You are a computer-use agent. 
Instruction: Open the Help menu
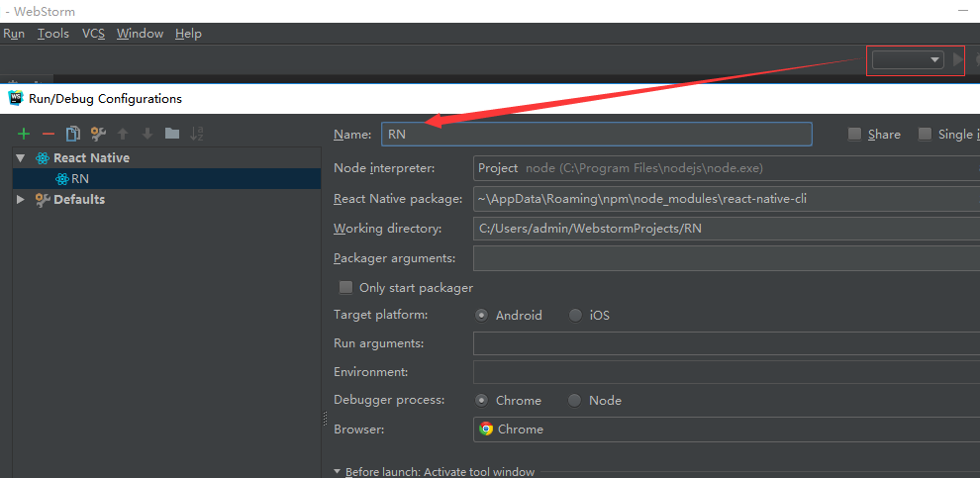click(x=188, y=34)
